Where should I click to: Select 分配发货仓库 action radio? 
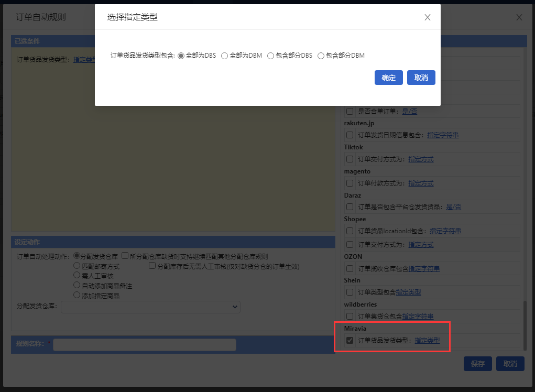click(77, 256)
